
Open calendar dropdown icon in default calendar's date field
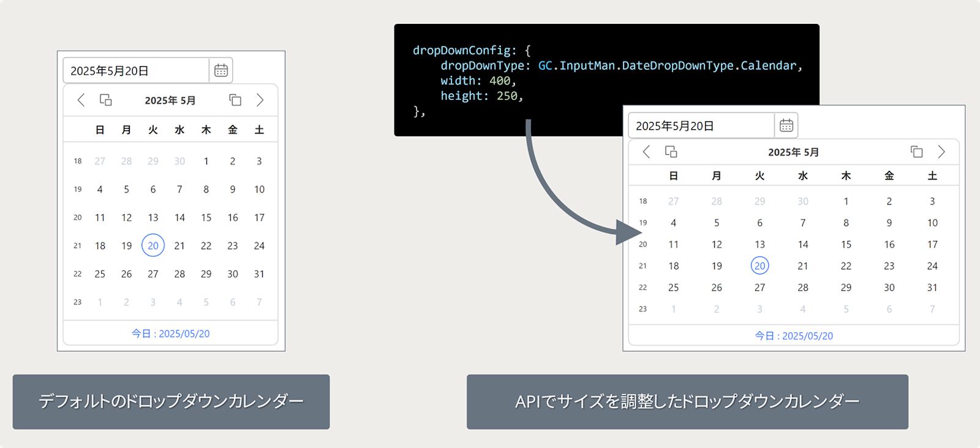[x=221, y=70]
